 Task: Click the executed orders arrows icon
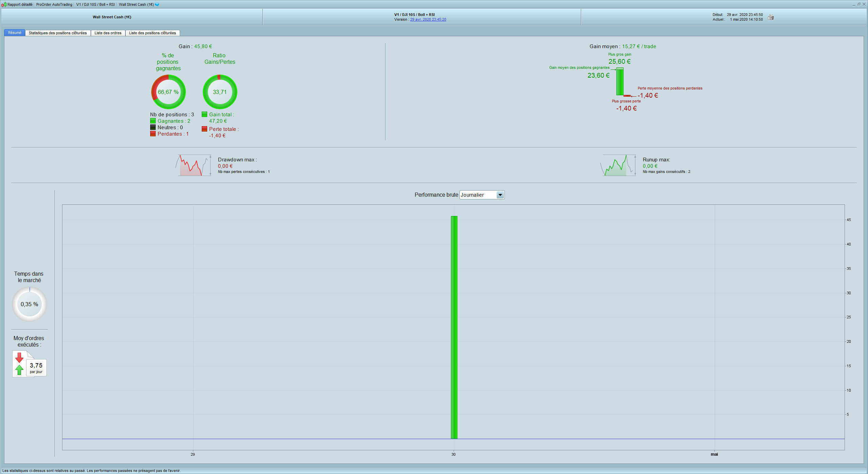[20, 364]
